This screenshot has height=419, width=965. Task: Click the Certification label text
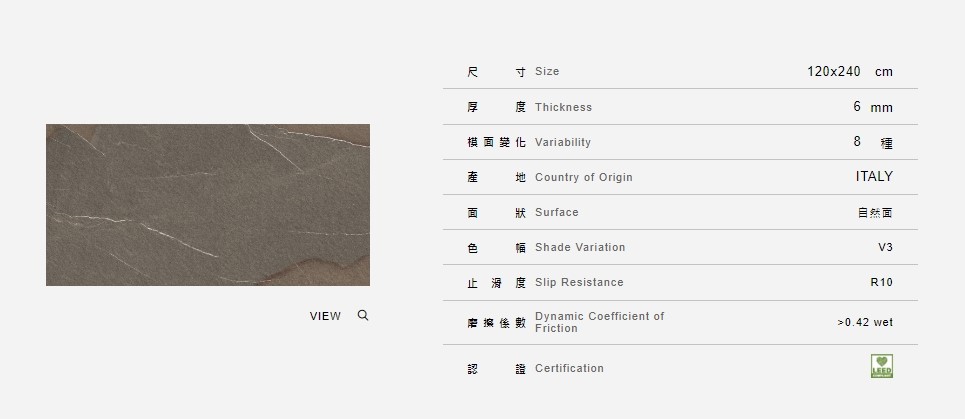point(569,368)
